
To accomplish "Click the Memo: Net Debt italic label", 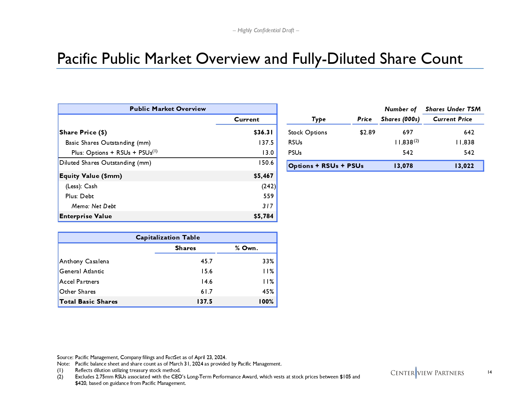I will pos(94,206).
